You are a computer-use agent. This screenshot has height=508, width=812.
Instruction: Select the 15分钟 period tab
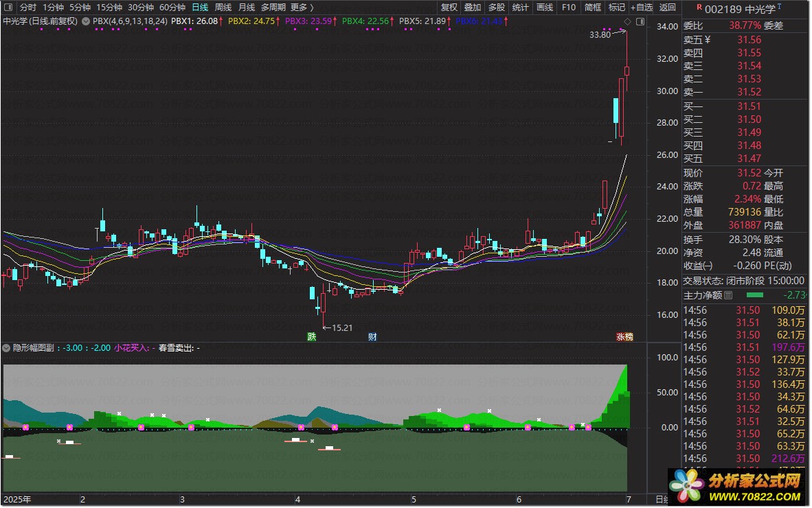[x=109, y=8]
